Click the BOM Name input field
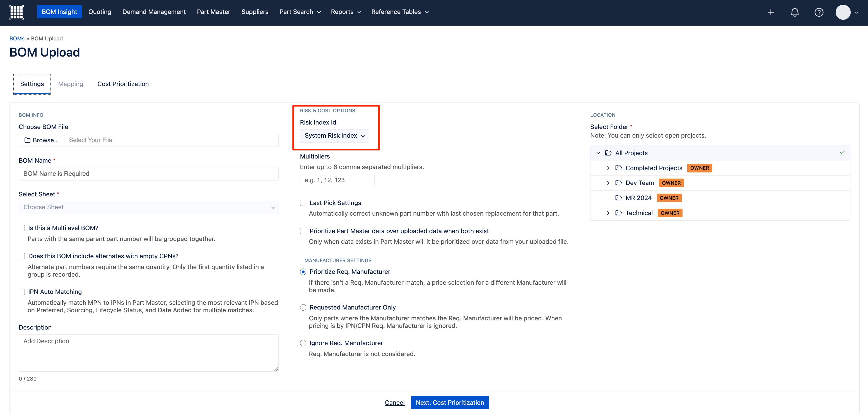 point(149,174)
